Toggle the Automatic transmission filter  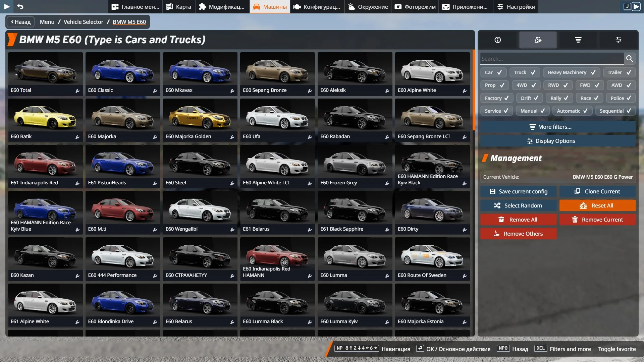(x=572, y=111)
